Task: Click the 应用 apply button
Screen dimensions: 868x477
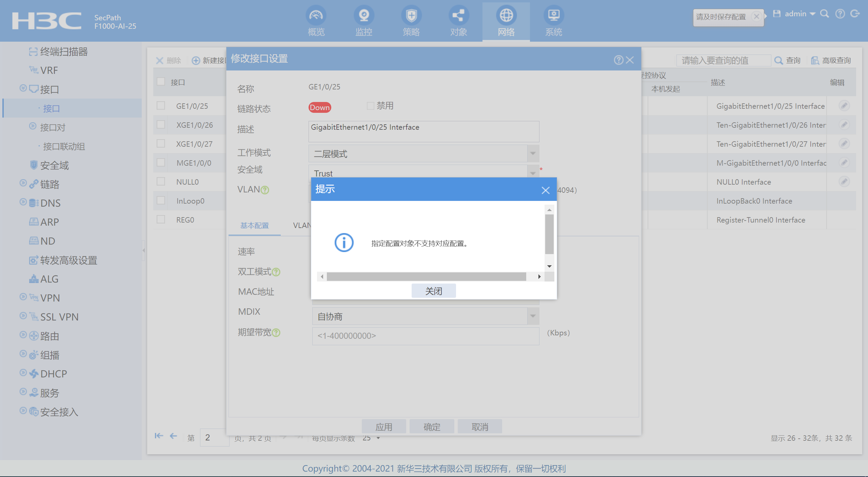Action: 383,427
